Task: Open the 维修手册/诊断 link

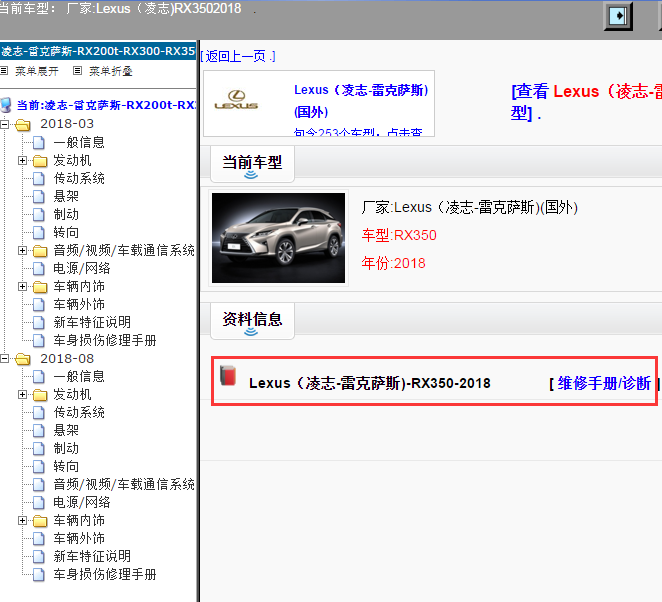Action: click(604, 383)
